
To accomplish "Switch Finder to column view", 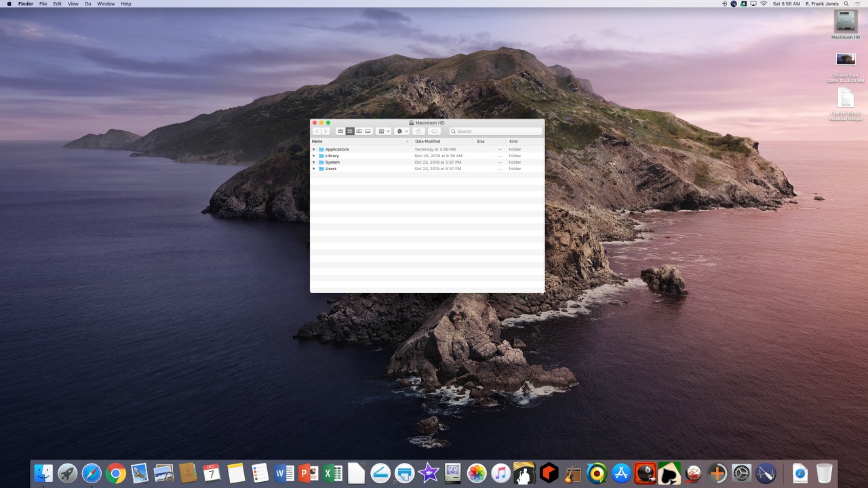I will coord(359,131).
